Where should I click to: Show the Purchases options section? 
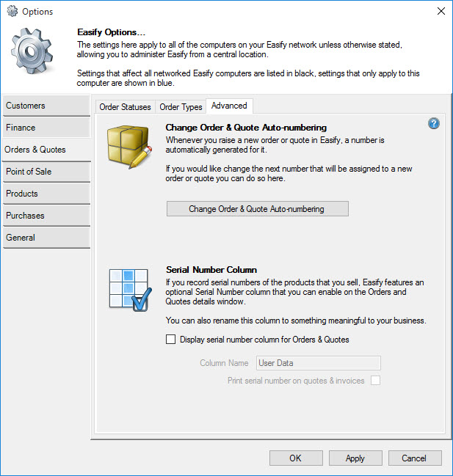(46, 216)
